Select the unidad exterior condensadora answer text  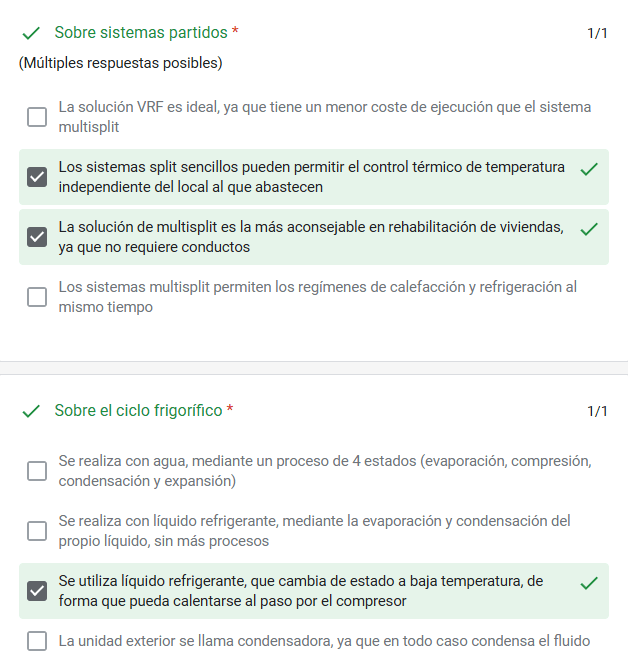pos(324,641)
